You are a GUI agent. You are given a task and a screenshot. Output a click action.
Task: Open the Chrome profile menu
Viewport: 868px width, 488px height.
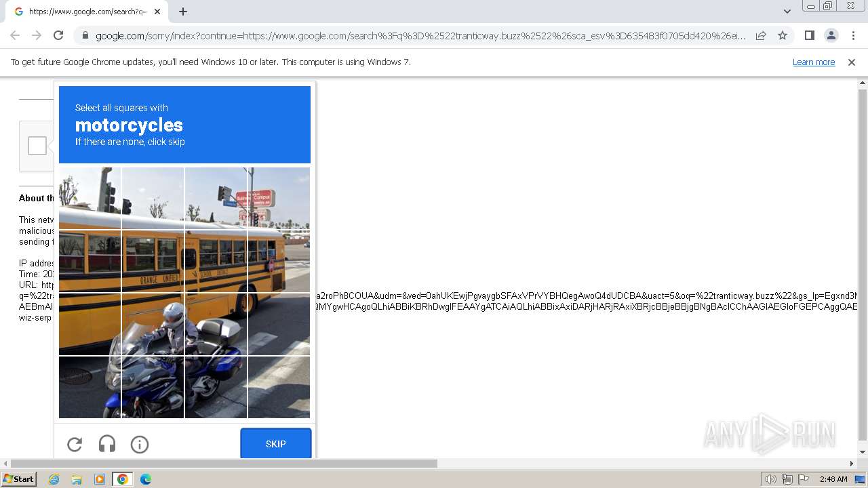point(831,35)
